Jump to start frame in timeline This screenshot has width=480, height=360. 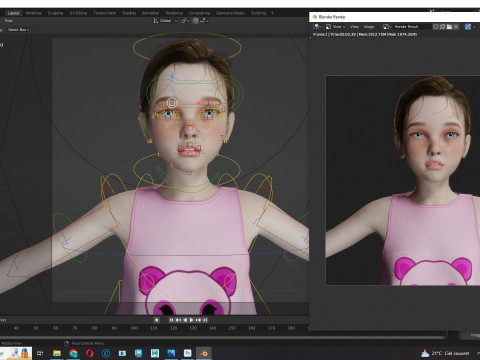coord(171,320)
